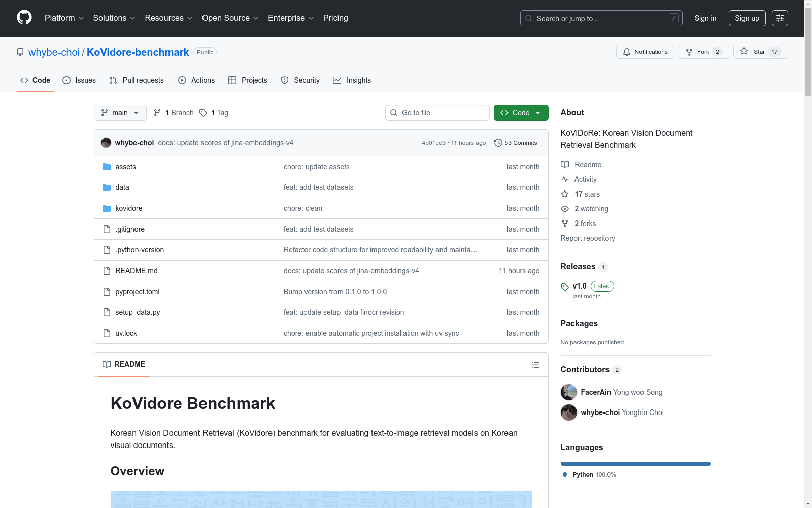
Task: Click the pulse icon next to Activity
Action: (565, 179)
